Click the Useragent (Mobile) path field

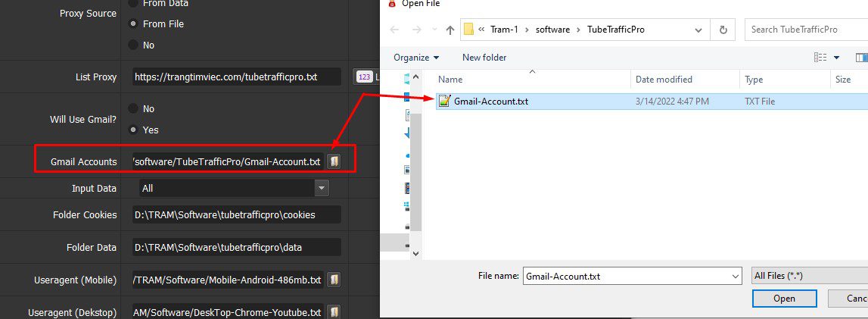pyautogui.click(x=228, y=280)
